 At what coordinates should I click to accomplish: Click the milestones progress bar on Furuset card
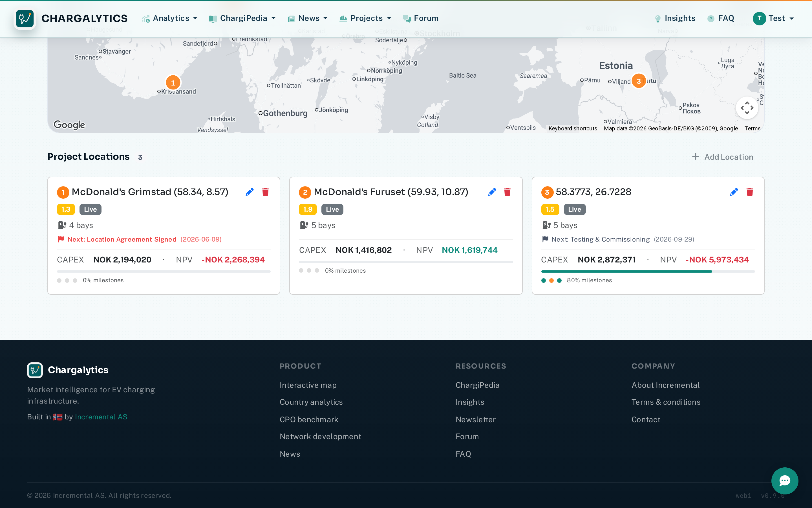(406, 261)
